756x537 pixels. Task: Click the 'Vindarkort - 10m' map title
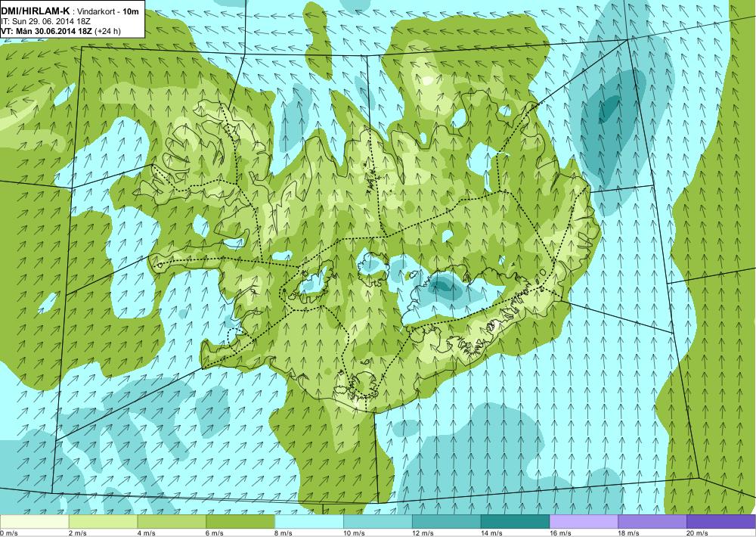109,11
